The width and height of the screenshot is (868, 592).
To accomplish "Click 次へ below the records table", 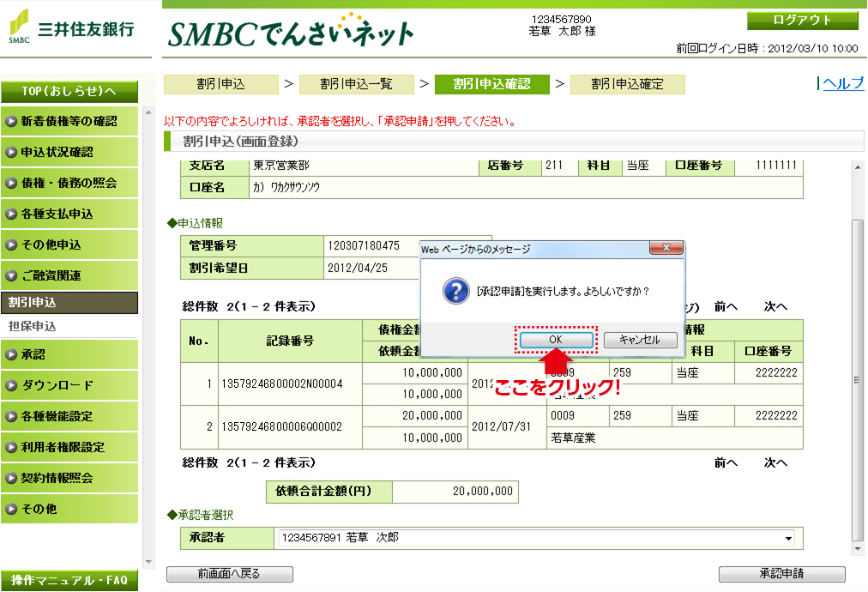I will [x=775, y=463].
